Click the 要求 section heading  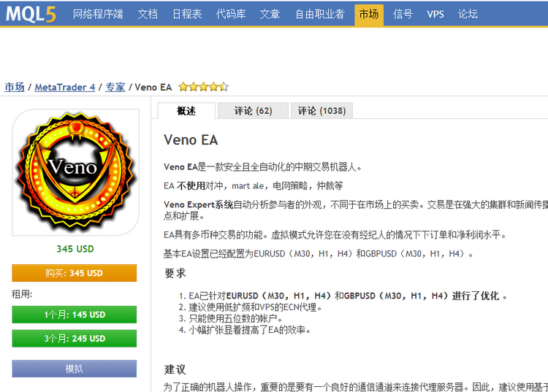click(x=175, y=272)
